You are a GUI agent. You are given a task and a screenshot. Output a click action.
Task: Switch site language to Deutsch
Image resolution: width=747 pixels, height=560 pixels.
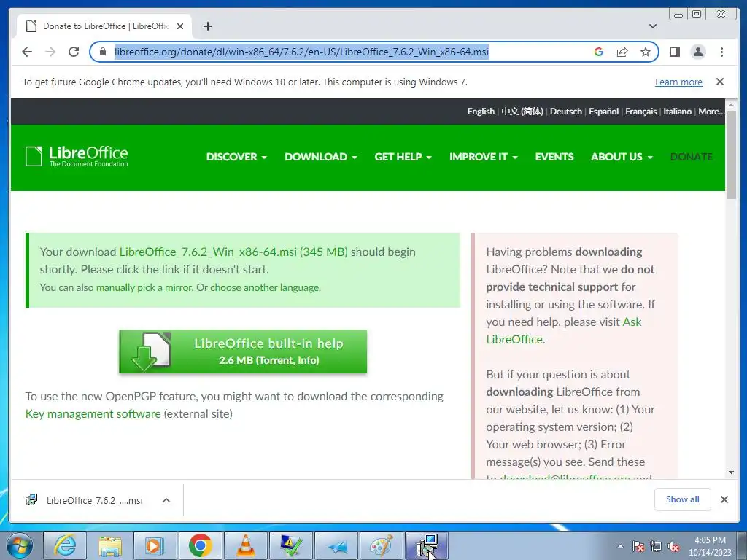566,112
